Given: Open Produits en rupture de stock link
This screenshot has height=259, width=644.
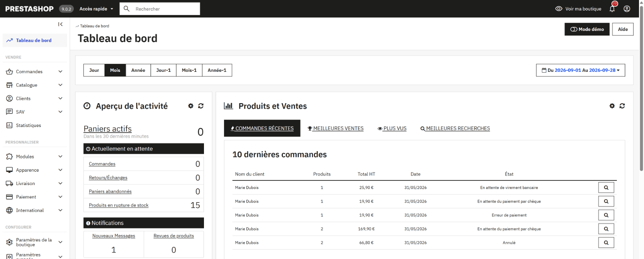Looking at the screenshot, I should [118, 205].
